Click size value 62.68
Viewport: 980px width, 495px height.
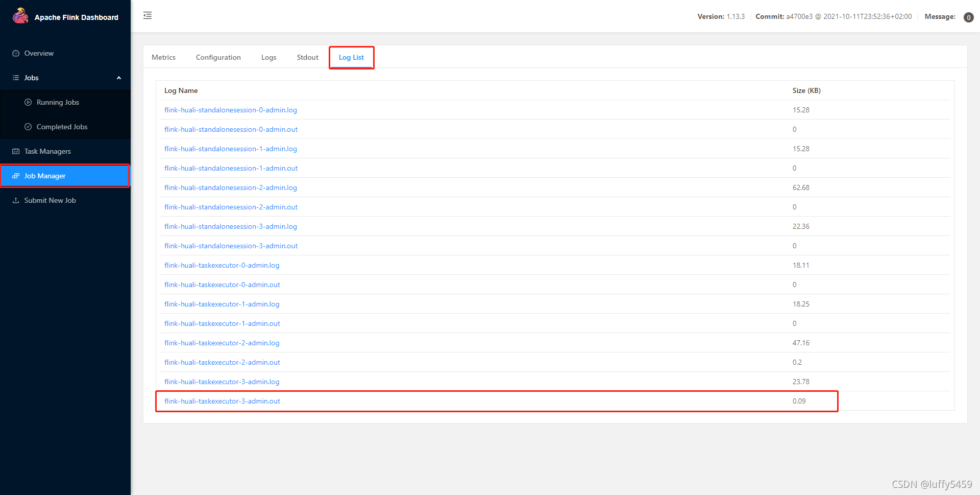[801, 187]
